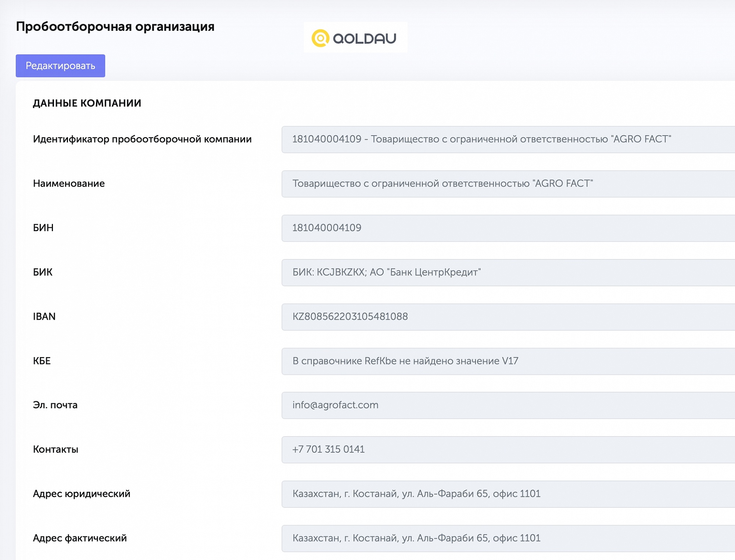Click the QOLDAU logo
The width and height of the screenshot is (735, 560).
pos(355,37)
